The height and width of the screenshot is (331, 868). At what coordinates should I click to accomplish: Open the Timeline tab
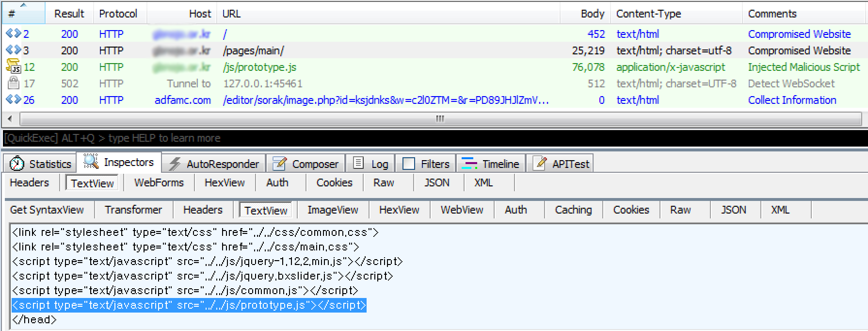pos(490,164)
